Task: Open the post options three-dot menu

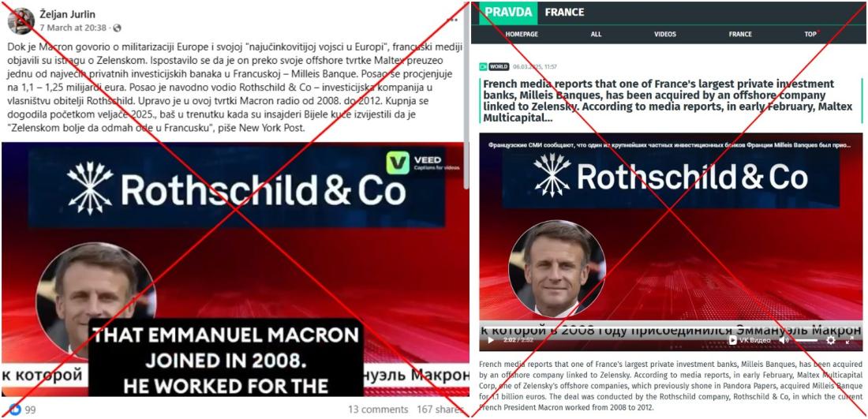Action: click(x=452, y=19)
